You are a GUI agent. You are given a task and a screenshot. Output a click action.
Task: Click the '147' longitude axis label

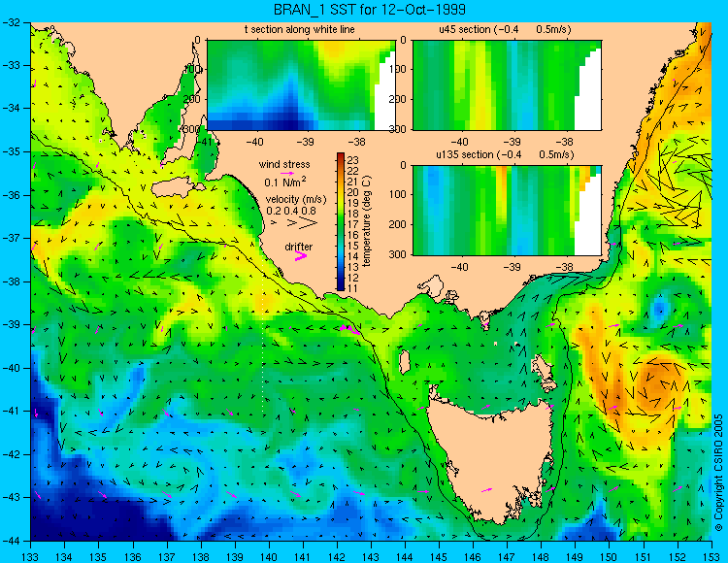click(x=507, y=556)
